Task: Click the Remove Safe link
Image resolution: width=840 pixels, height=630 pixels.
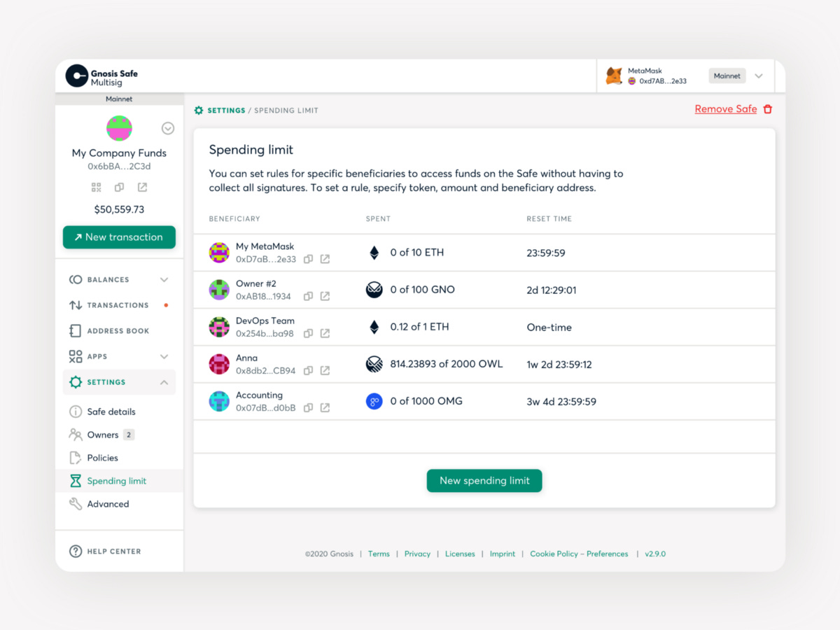Action: [x=726, y=109]
